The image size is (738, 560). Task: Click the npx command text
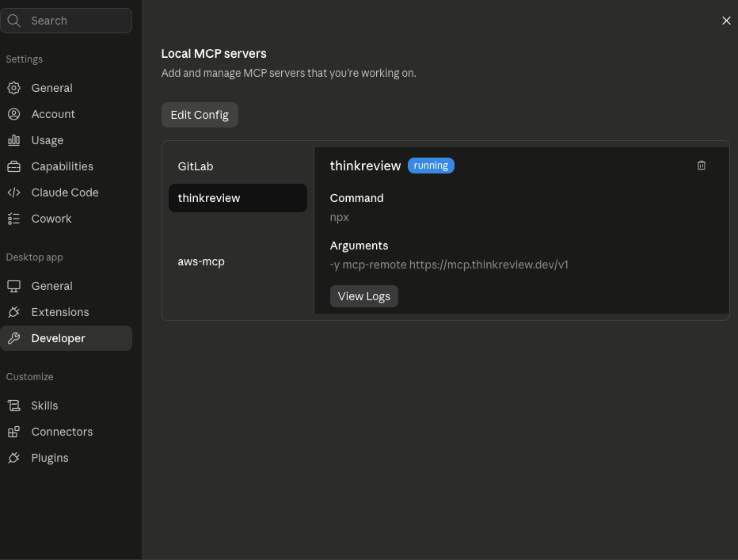[340, 217]
